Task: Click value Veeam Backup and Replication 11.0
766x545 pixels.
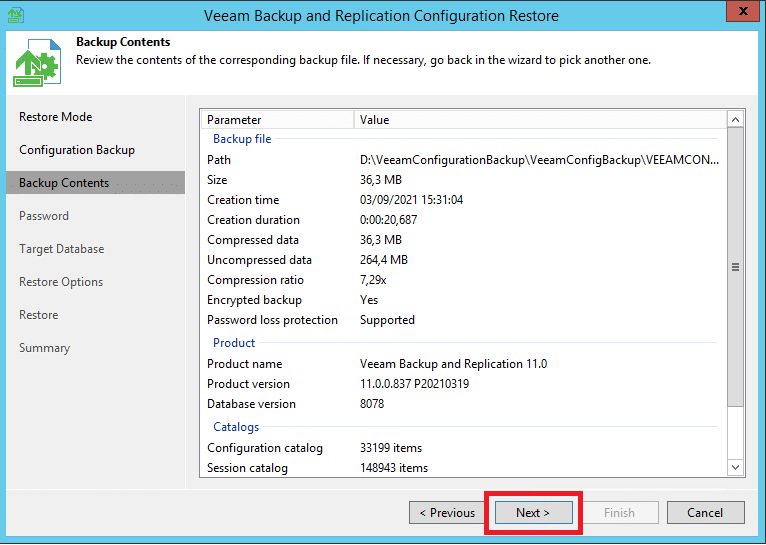Action: (x=453, y=364)
